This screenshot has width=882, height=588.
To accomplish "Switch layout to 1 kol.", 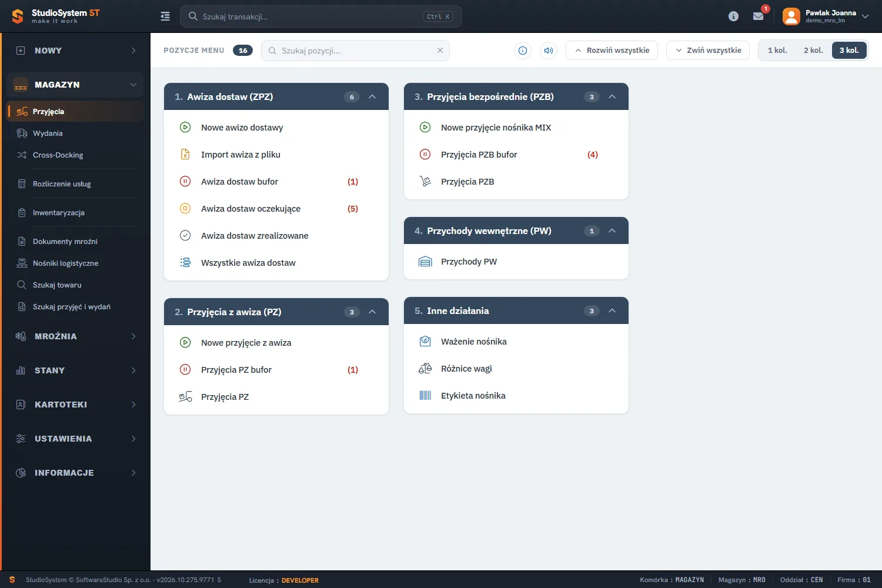I will pos(777,51).
